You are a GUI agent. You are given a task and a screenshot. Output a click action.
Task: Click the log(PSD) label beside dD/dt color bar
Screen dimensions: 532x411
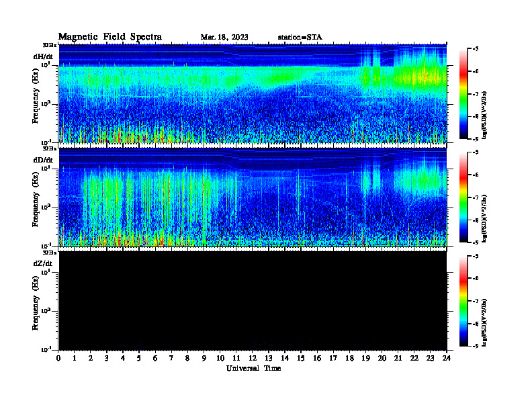point(484,219)
